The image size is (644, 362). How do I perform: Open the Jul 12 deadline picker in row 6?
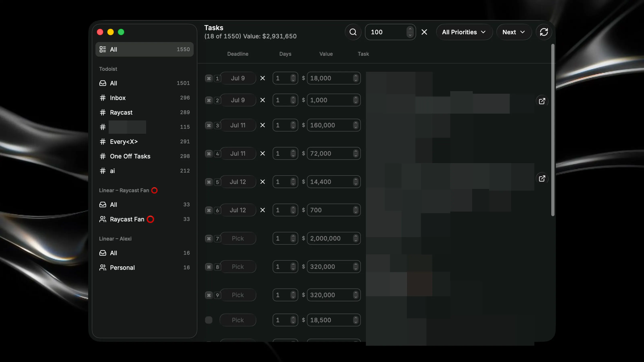click(238, 210)
